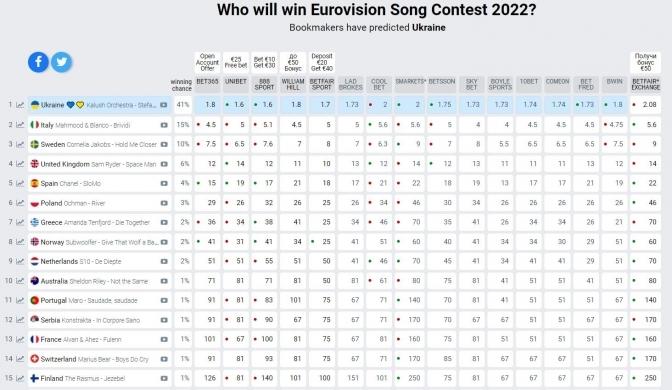Open Ukraine's odds history chart icon
This screenshot has height=390, width=672.
(20, 105)
